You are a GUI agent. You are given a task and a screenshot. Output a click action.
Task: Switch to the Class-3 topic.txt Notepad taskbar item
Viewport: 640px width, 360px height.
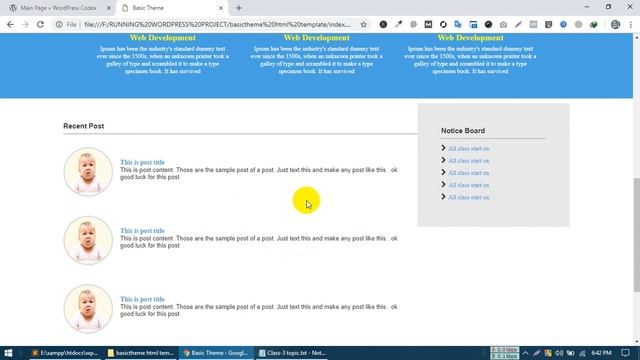(x=292, y=353)
